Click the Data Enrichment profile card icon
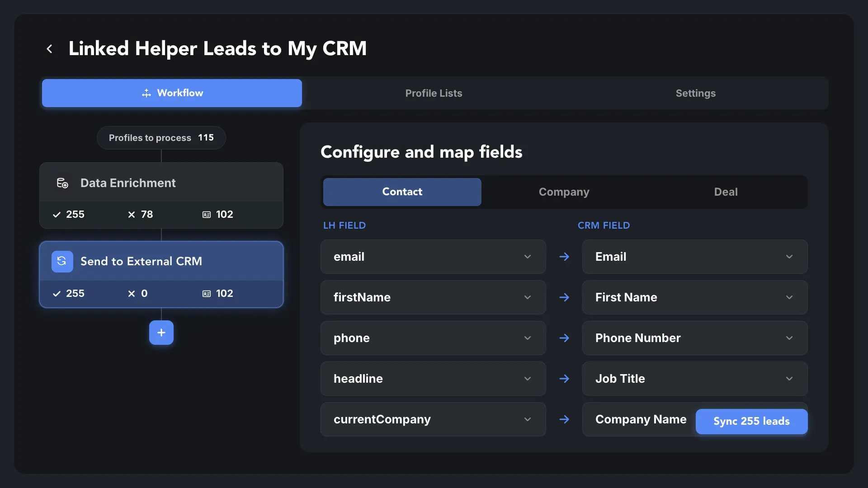 tap(207, 215)
